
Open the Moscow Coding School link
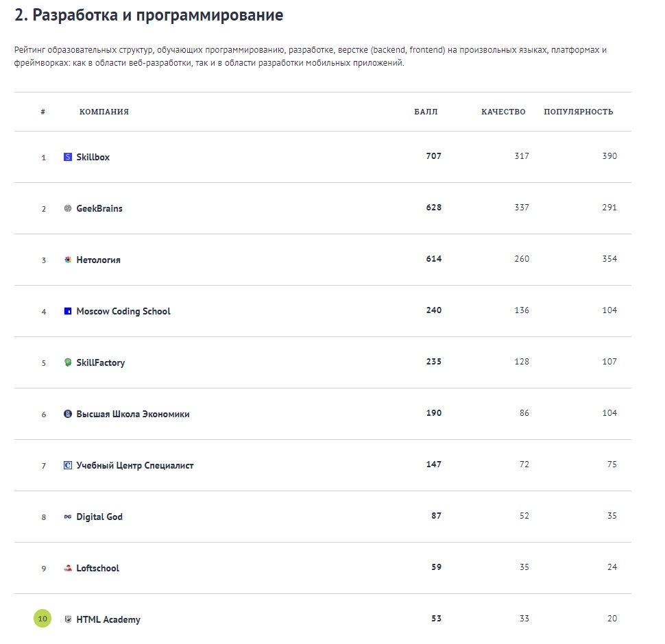123,312
